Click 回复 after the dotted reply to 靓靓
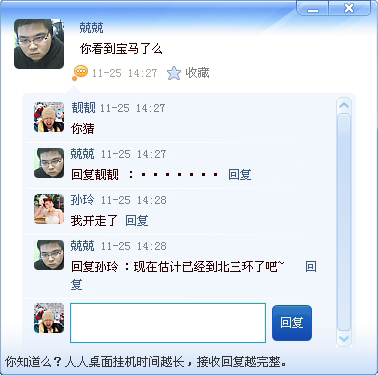 click(240, 174)
